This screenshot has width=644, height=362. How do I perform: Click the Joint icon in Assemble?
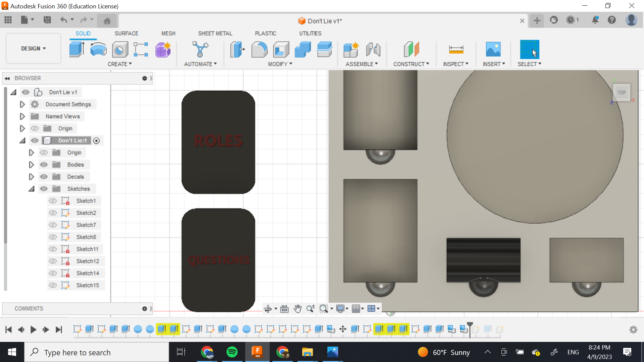click(x=373, y=49)
